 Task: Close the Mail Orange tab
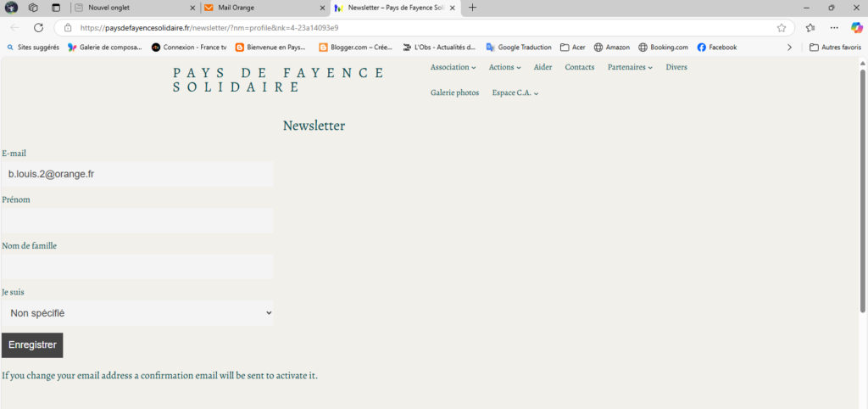tap(322, 8)
